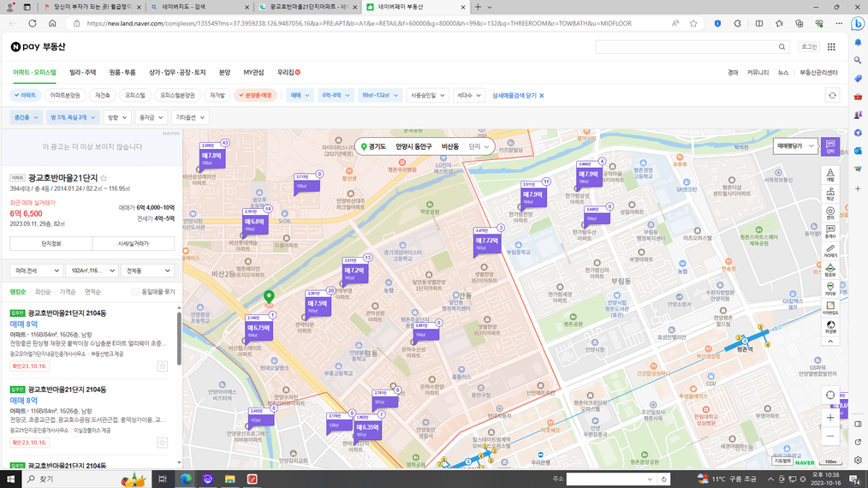Go to the browser home button

click(x=52, y=23)
